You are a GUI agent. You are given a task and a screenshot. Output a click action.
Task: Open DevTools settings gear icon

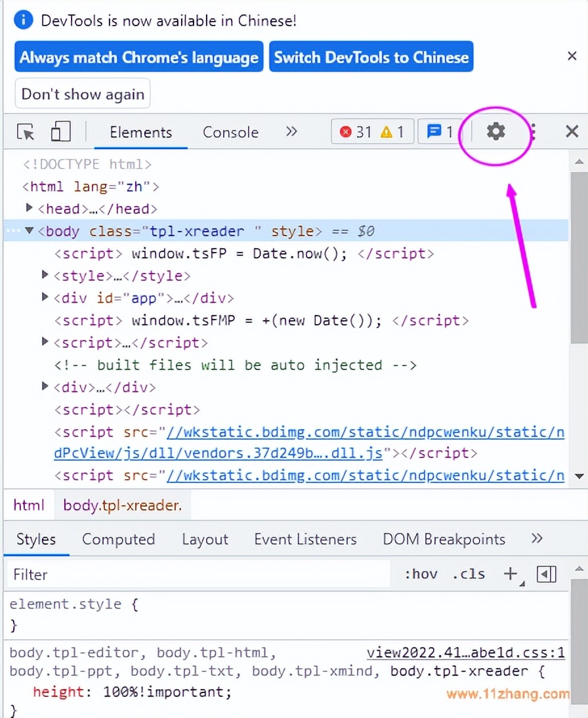[495, 132]
